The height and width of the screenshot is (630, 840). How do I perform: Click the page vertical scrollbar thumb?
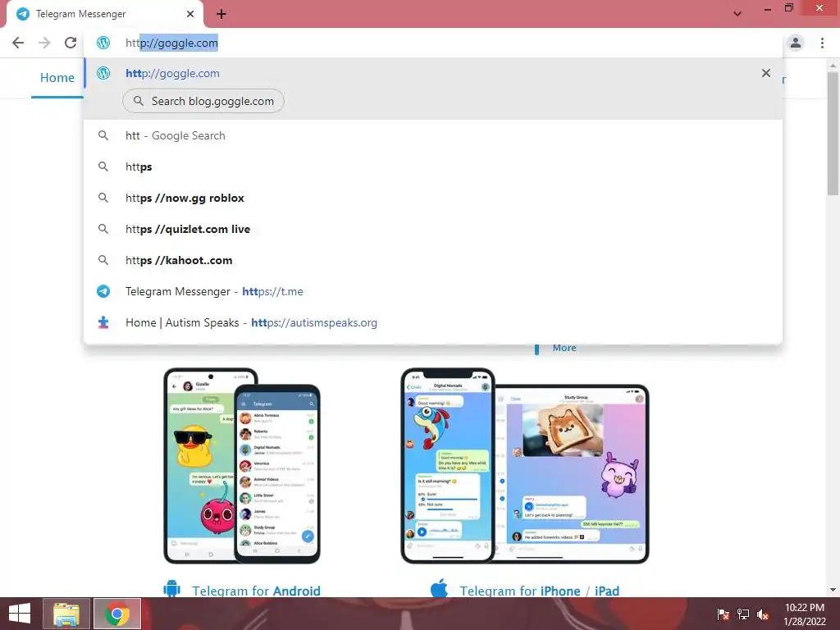click(x=833, y=134)
